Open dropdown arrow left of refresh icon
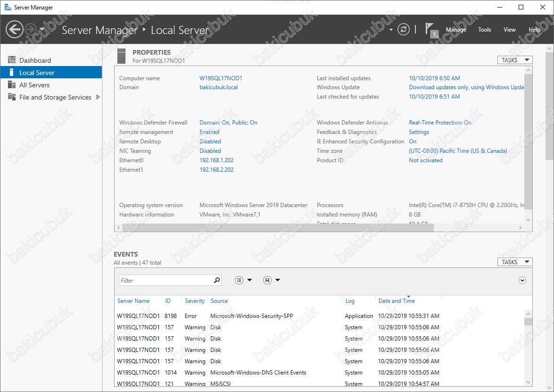 391,30
